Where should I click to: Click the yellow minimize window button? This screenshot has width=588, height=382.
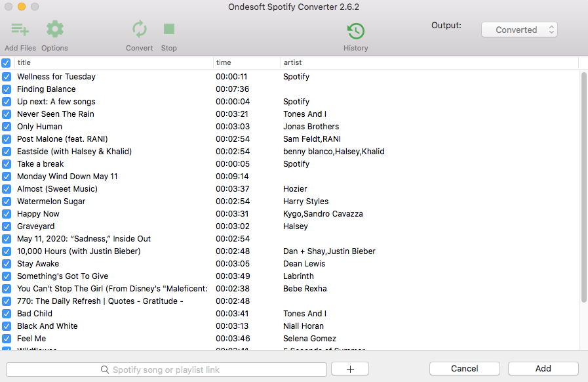pyautogui.click(x=22, y=7)
